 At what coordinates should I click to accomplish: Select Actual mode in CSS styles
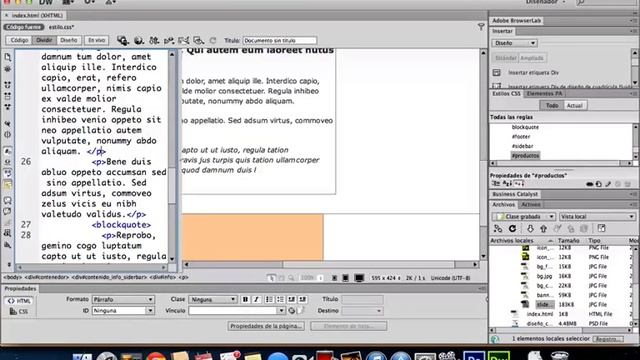click(x=575, y=106)
